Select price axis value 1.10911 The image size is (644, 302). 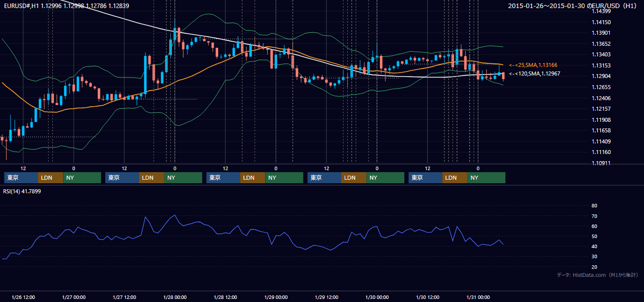point(601,163)
